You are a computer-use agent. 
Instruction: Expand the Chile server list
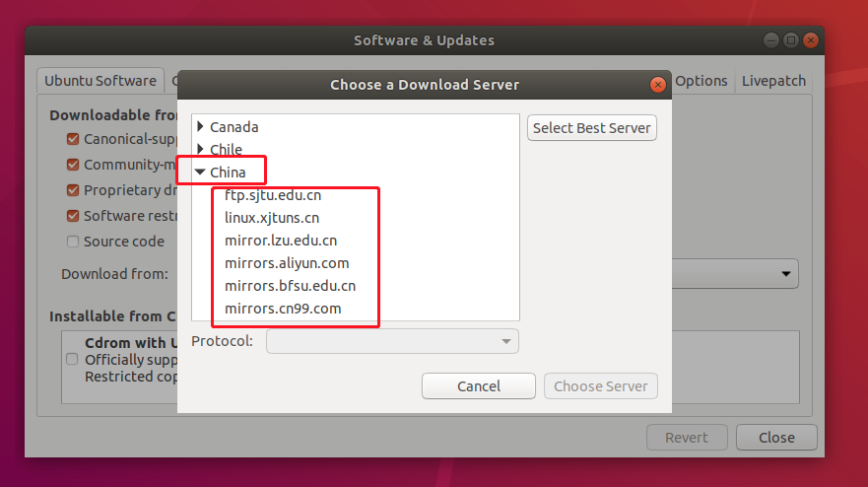(x=200, y=149)
